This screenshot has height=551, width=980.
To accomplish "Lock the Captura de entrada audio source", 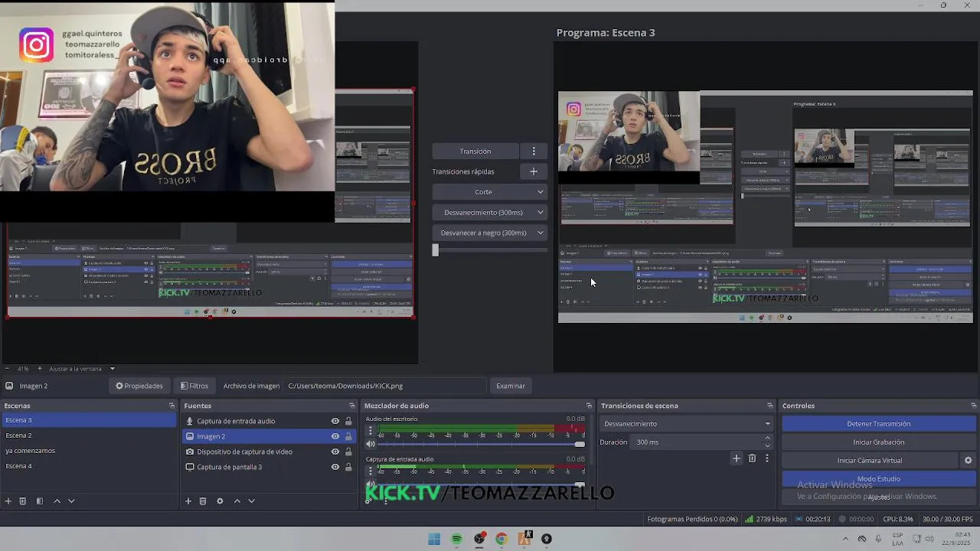I will (x=348, y=421).
